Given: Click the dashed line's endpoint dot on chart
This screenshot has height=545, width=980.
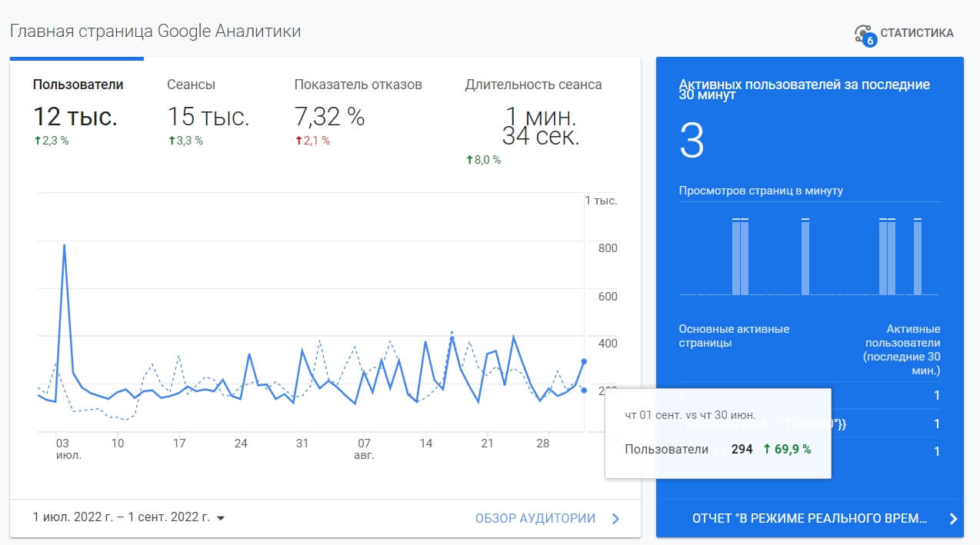Looking at the screenshot, I should [584, 390].
